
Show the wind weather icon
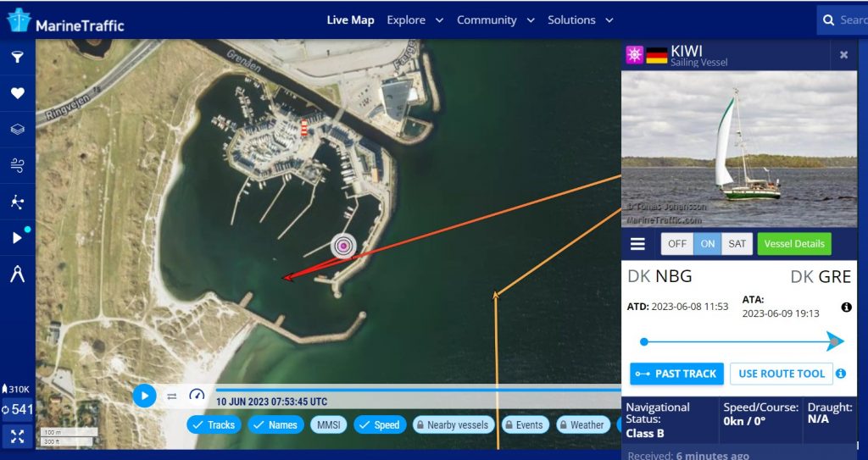pyautogui.click(x=18, y=165)
